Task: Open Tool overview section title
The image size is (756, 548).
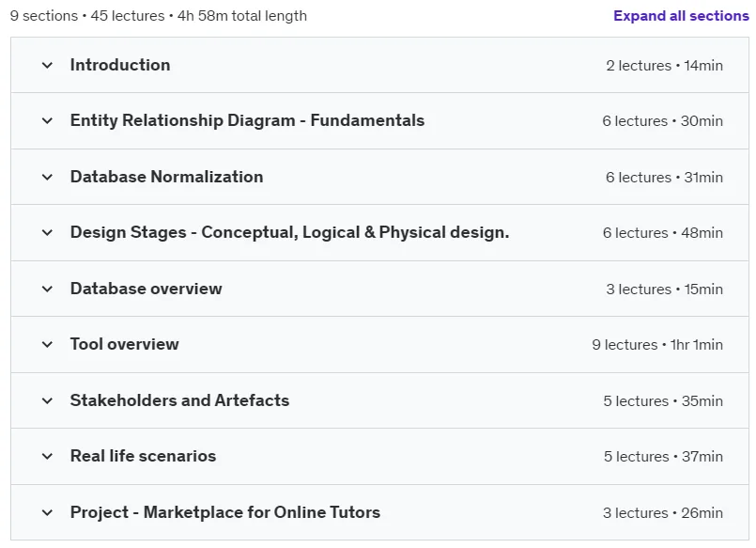Action: click(x=124, y=344)
